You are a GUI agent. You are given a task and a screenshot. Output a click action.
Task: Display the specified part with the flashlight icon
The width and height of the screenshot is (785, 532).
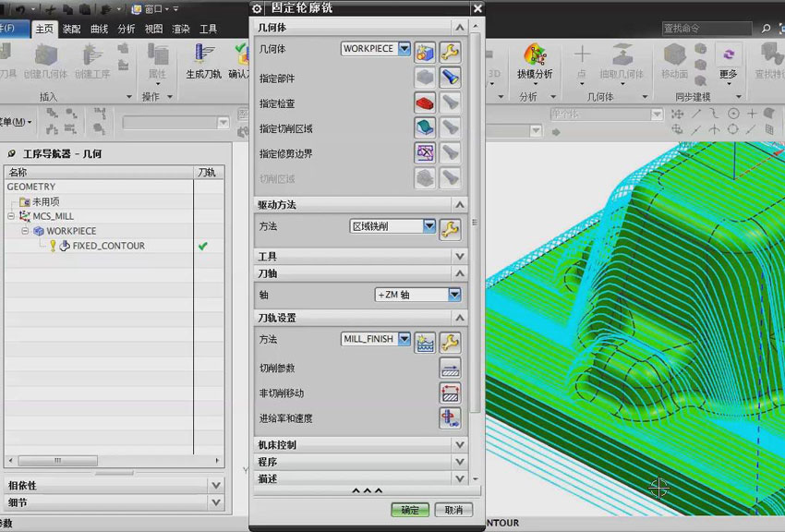click(x=449, y=78)
